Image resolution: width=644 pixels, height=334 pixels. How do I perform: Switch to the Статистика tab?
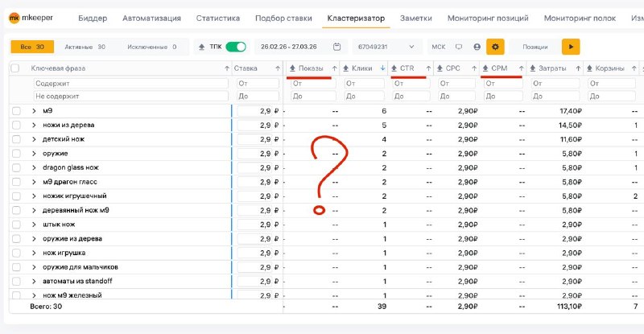pos(217,18)
